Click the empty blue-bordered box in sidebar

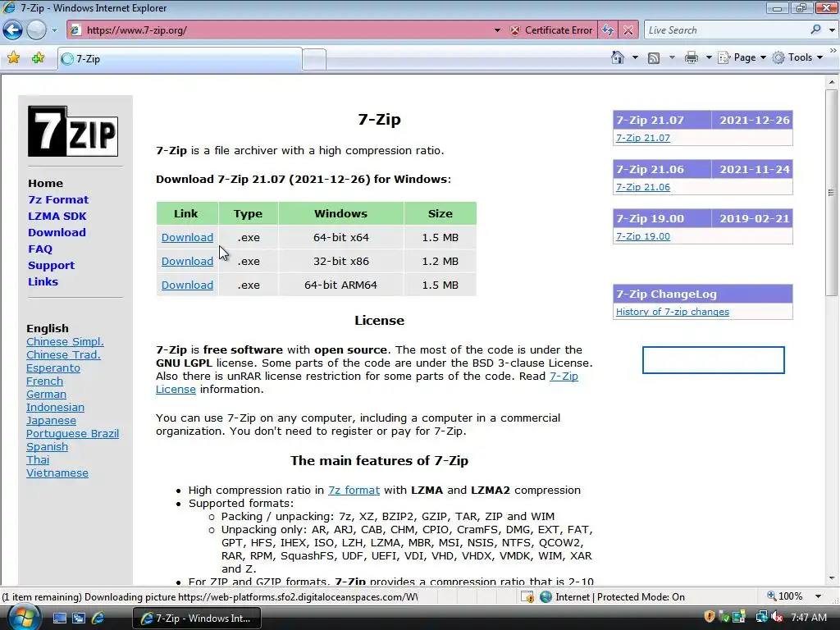click(x=713, y=360)
